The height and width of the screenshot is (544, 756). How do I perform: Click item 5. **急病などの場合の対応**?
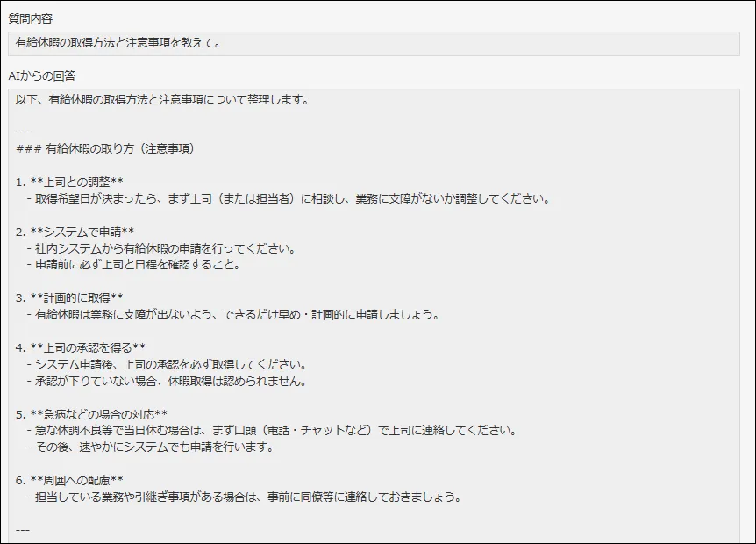(x=91, y=414)
